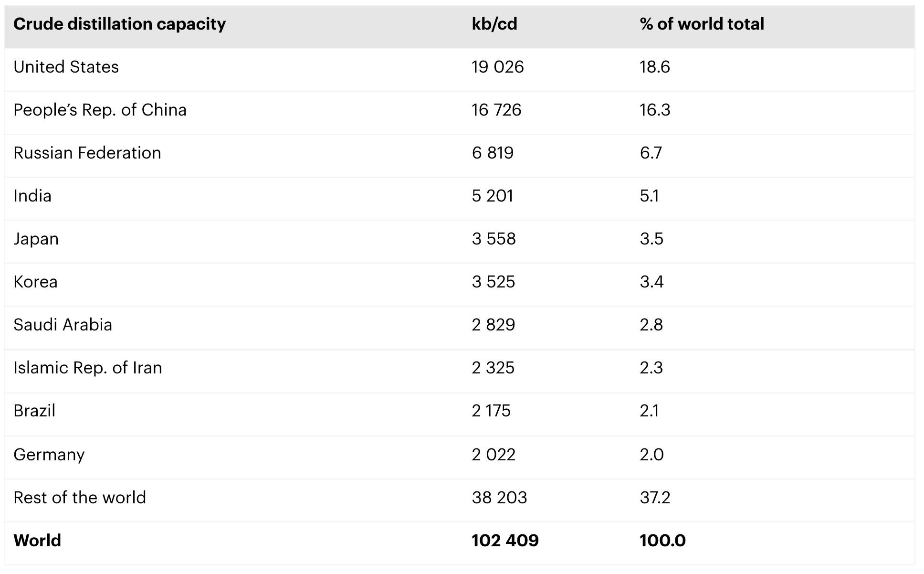
Task: Click the Korea country cell
Action: [x=35, y=282]
